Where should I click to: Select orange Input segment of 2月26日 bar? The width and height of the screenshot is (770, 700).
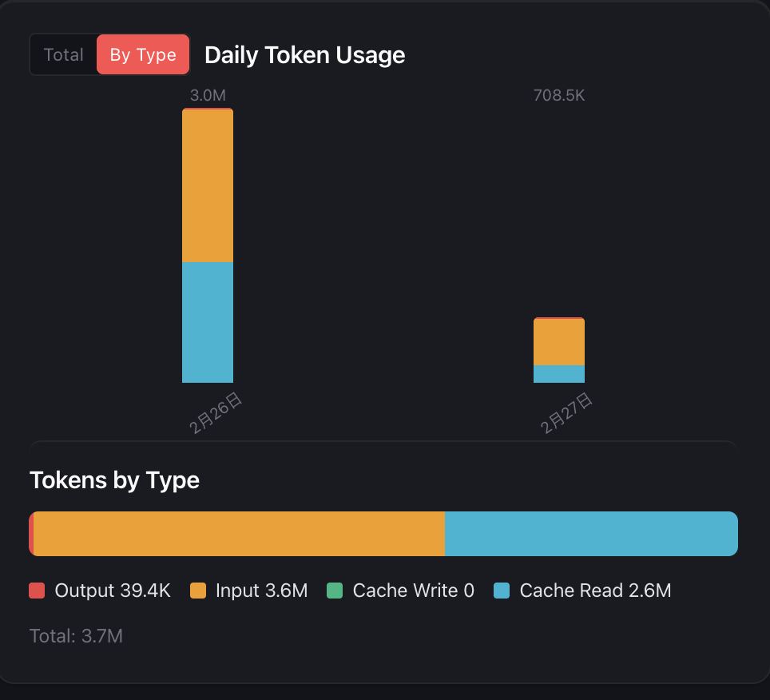[208, 185]
